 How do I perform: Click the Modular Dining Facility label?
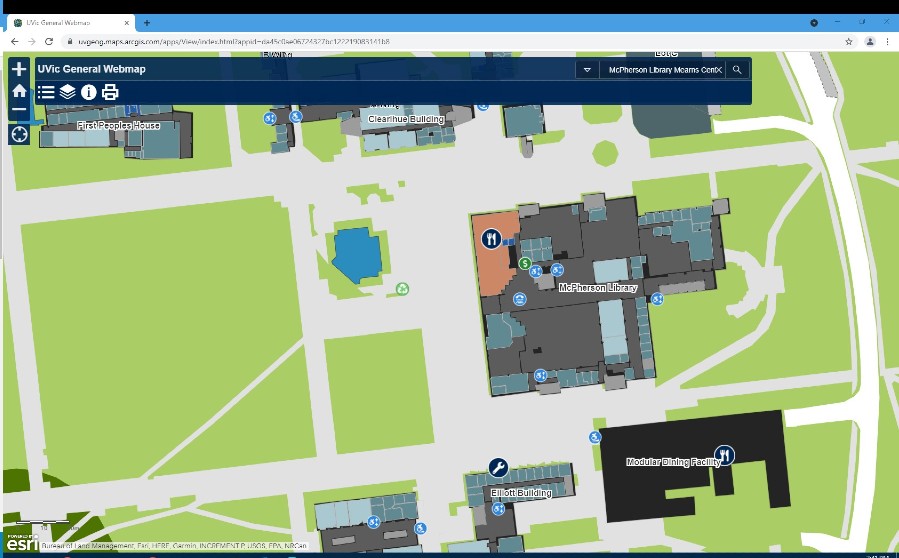(x=673, y=462)
